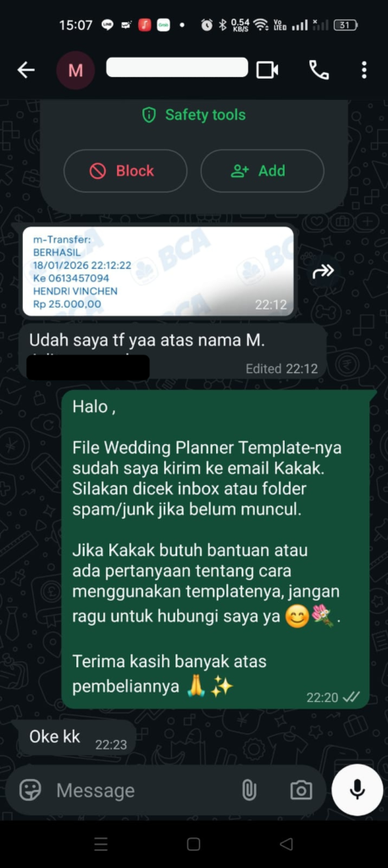
Task: Open contact info from the name bar
Action: (177, 67)
